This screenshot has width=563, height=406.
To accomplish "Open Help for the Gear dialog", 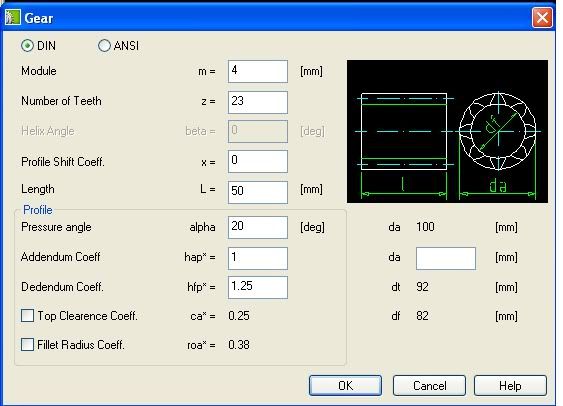I will [510, 386].
